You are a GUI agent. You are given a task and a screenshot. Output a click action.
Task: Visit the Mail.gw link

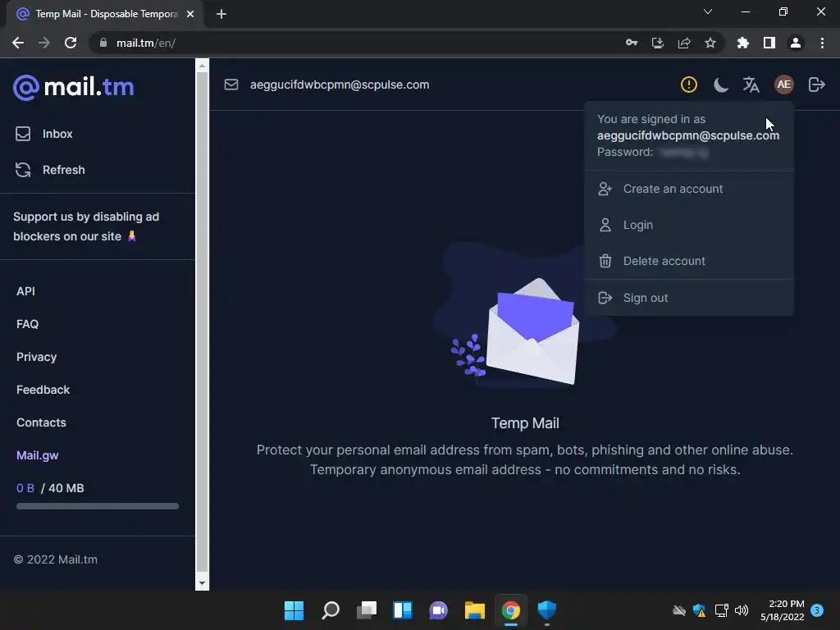coord(38,455)
